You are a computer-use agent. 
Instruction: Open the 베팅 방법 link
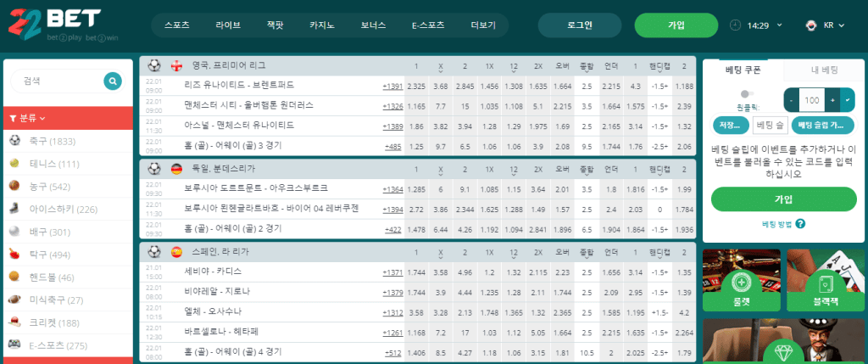point(776,224)
